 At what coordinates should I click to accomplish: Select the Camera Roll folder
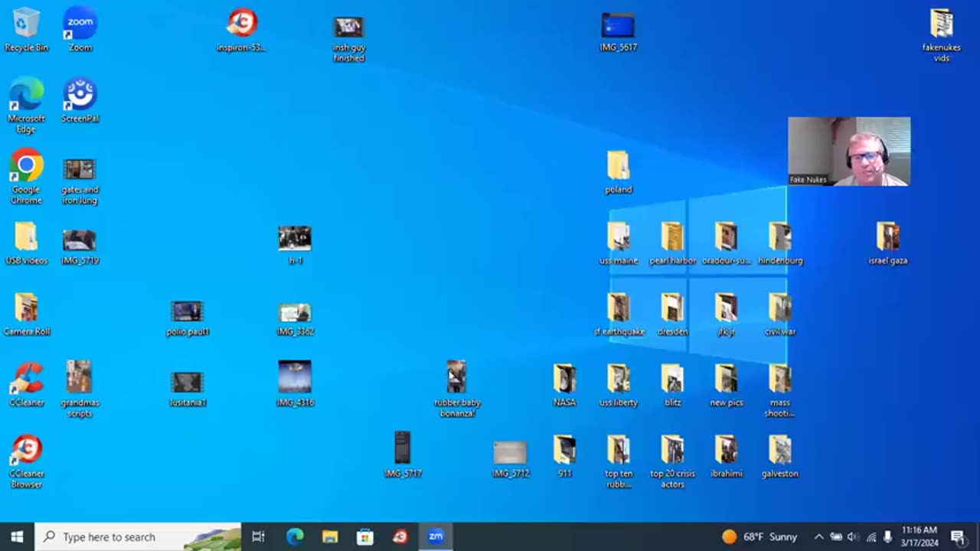tap(26, 315)
